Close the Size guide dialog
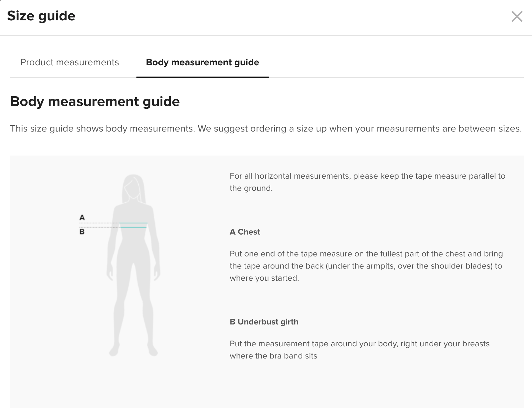The image size is (532, 415). (x=517, y=16)
